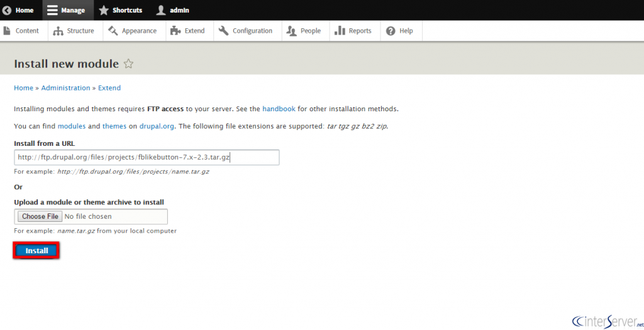
Task: Click the Shortcuts star icon in toolbar
Action: pyautogui.click(x=104, y=10)
